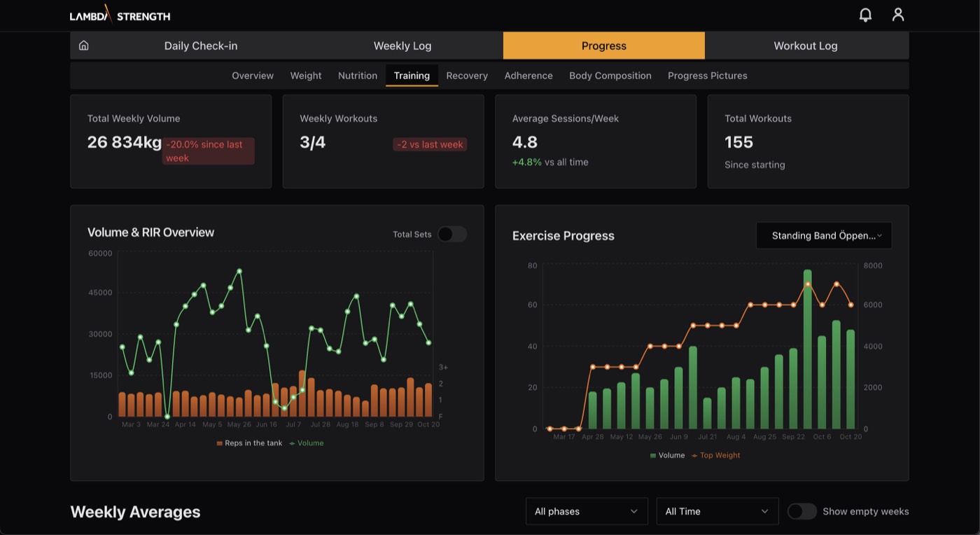Viewport: 980px width, 535px height.
Task: Toggle Top Weight legend item
Action: coord(715,455)
